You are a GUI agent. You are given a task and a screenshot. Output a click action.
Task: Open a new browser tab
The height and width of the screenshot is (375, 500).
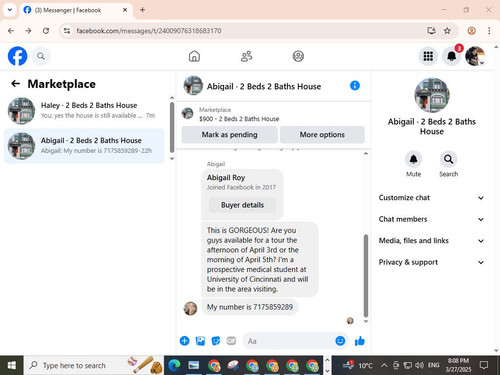pyautogui.click(x=142, y=10)
